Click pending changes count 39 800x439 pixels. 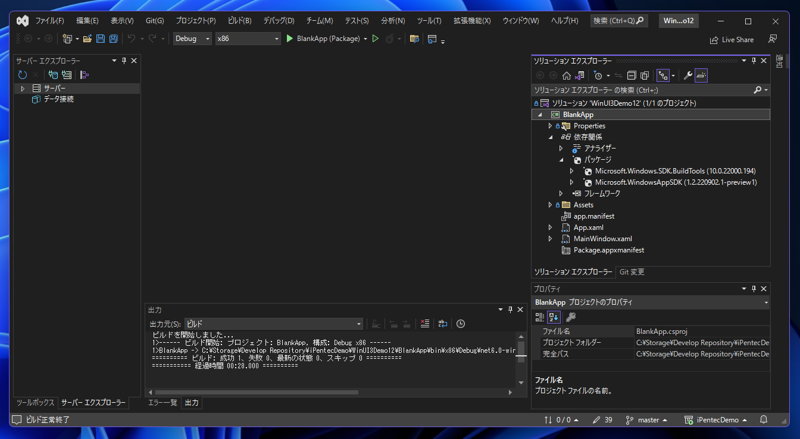pyautogui.click(x=602, y=420)
